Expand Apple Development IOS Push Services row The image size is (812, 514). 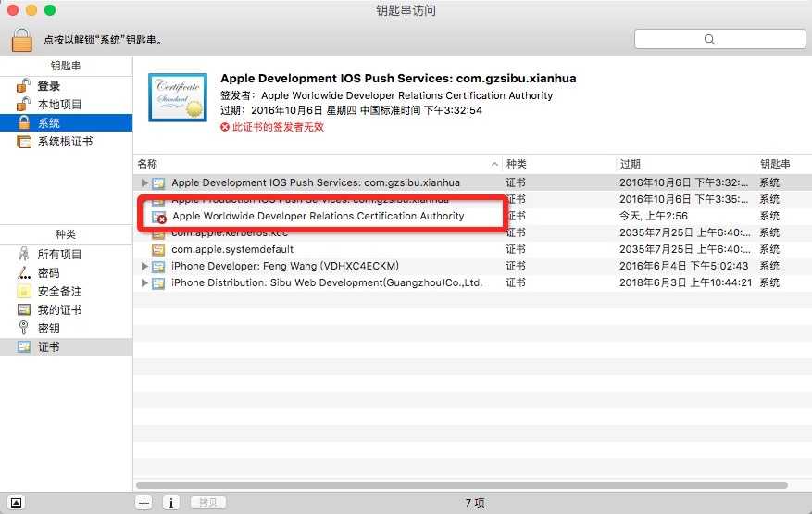click(144, 182)
